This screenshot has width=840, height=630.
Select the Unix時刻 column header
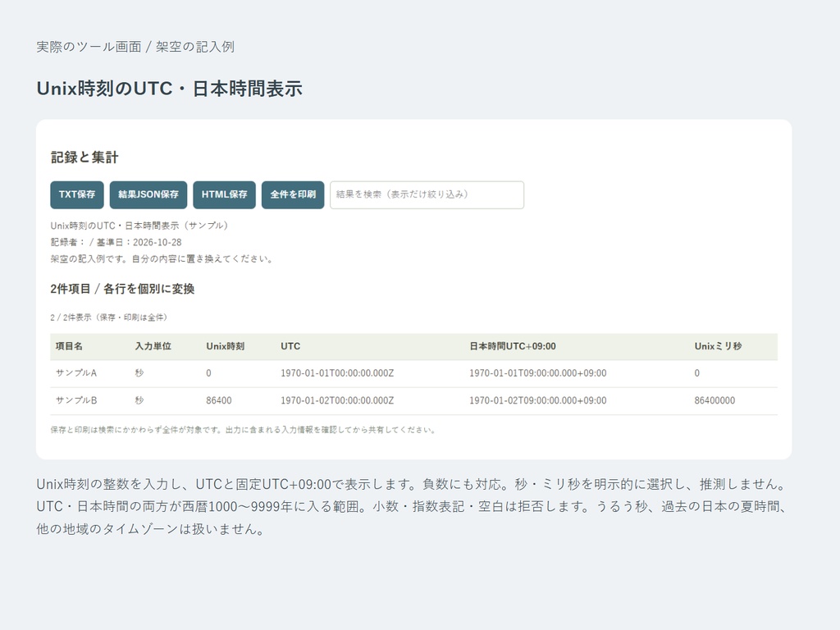(x=226, y=346)
